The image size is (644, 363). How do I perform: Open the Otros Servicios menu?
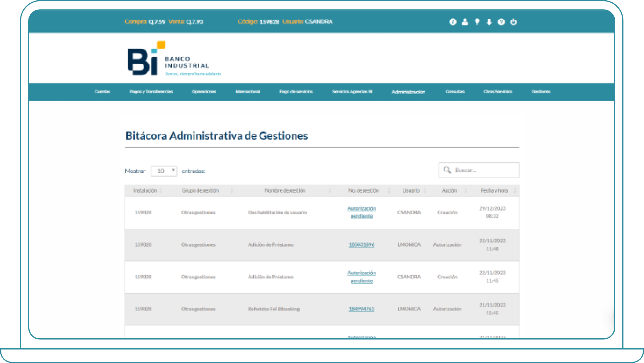[x=498, y=92]
